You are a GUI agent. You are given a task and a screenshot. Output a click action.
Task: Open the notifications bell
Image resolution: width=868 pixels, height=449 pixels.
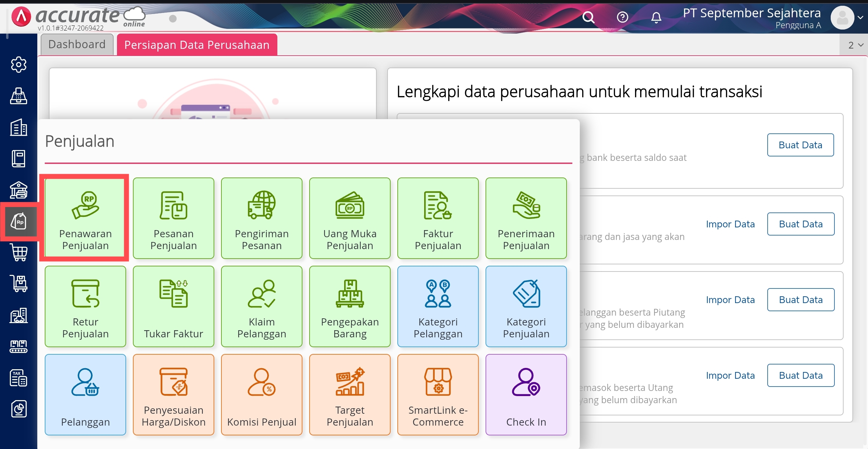coord(656,17)
